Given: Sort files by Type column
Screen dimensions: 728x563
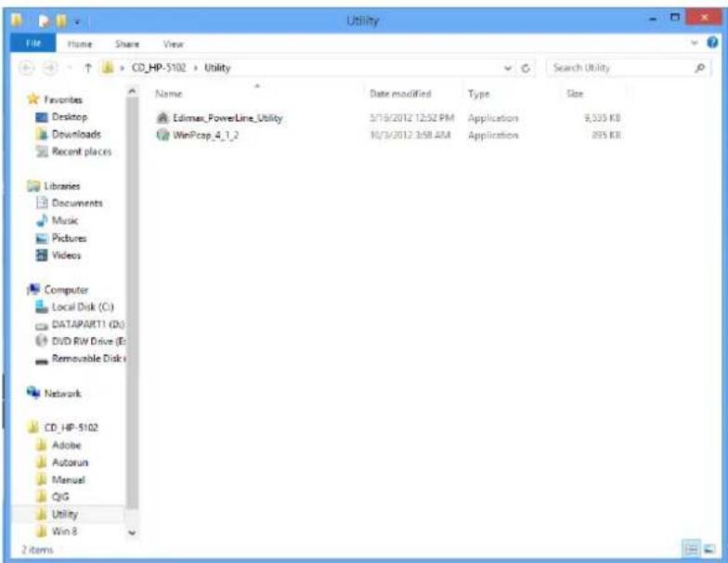Looking at the screenshot, I should [479, 94].
